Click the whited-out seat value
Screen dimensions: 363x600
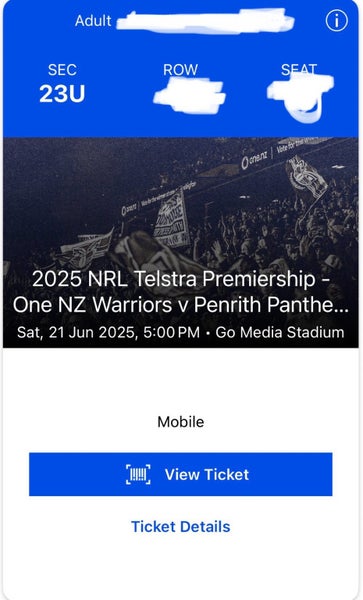[301, 98]
